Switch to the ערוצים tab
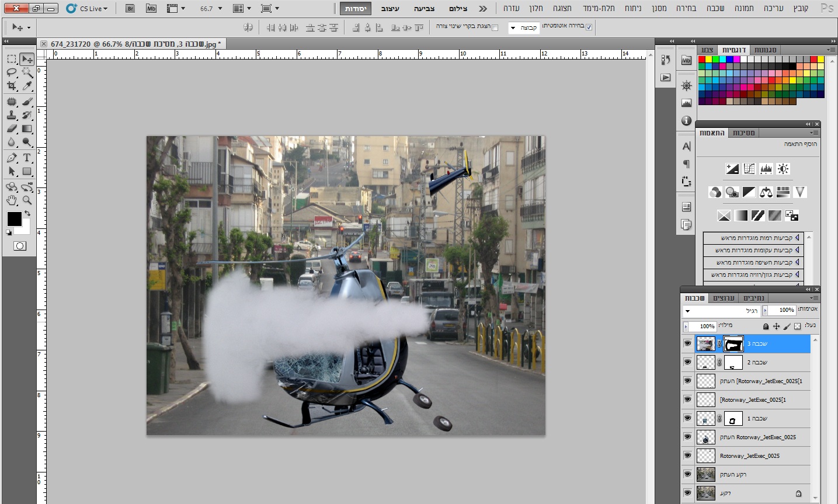 click(x=724, y=298)
